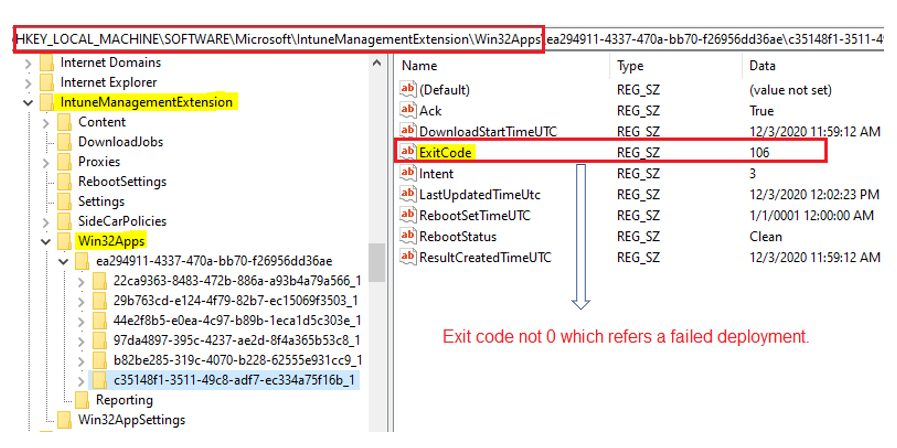This screenshot has height=448, width=897.
Task: Click the data 1/1/0001 12:00:00 AM
Action: tap(812, 216)
